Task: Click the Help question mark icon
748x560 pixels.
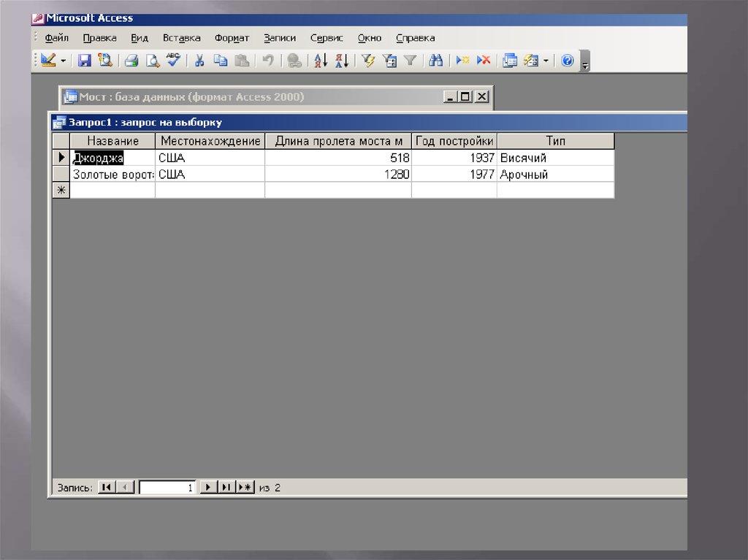Action: click(568, 61)
